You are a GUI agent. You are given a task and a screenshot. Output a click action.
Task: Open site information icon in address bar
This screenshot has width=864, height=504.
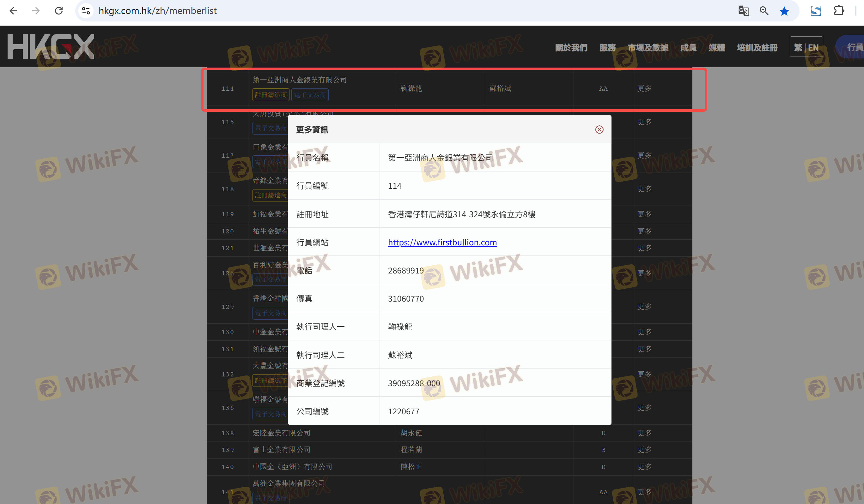pos(86,11)
